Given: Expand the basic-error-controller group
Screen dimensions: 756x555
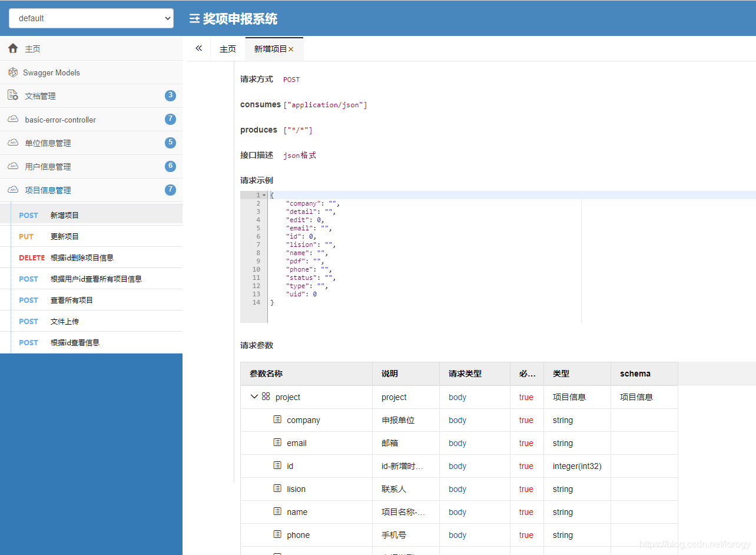Looking at the screenshot, I should [x=91, y=119].
